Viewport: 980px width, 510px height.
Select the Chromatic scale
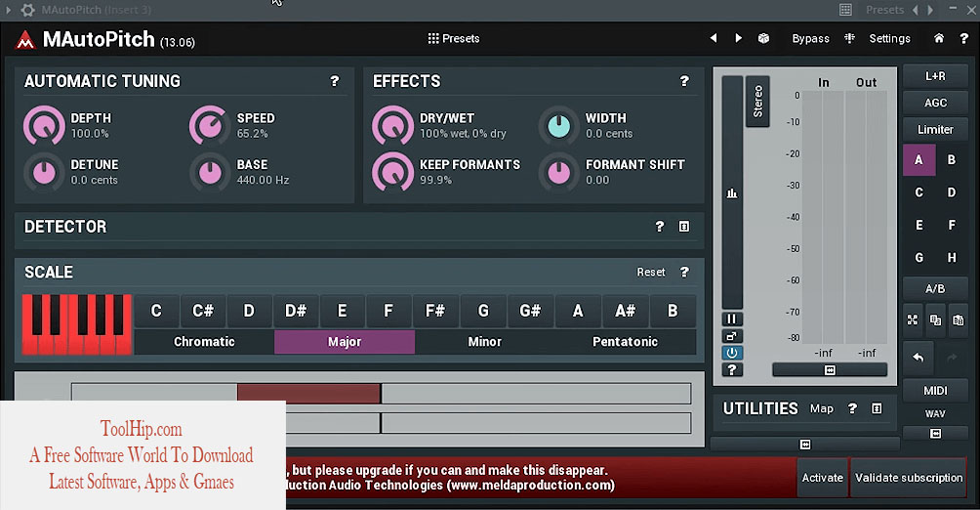[204, 342]
